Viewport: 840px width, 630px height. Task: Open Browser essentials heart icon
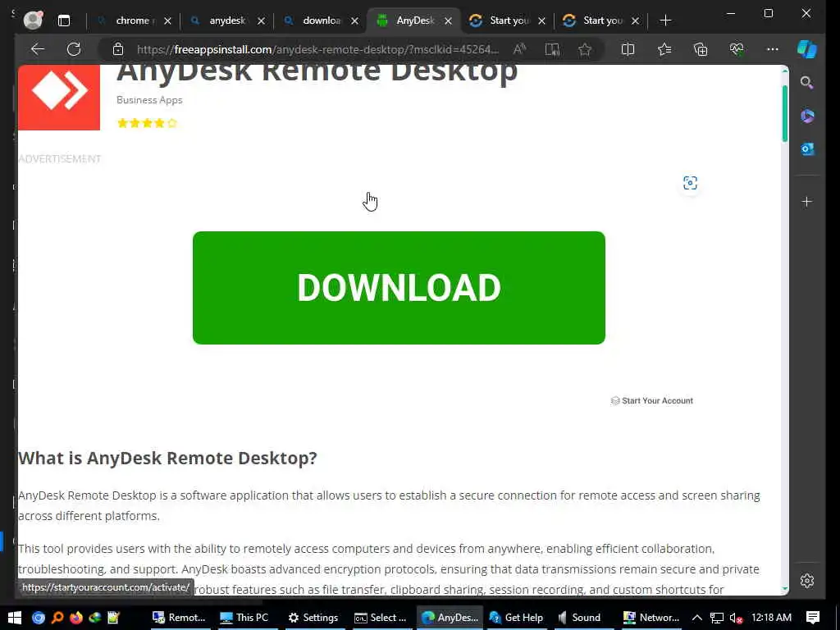pos(737,49)
